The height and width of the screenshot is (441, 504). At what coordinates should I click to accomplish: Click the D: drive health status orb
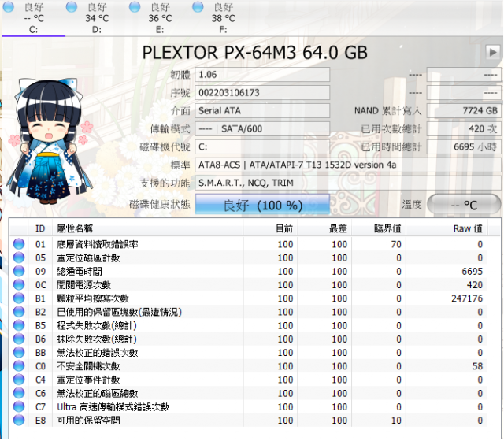point(72,7)
